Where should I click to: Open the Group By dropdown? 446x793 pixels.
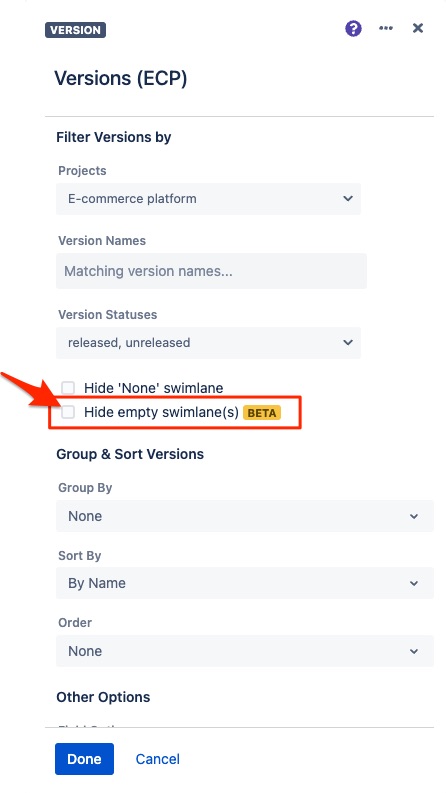pos(245,516)
